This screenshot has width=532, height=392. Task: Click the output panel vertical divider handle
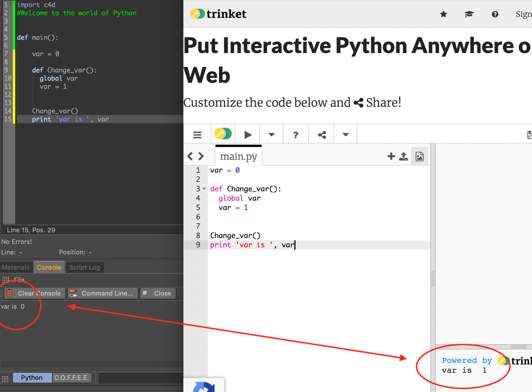click(x=433, y=279)
